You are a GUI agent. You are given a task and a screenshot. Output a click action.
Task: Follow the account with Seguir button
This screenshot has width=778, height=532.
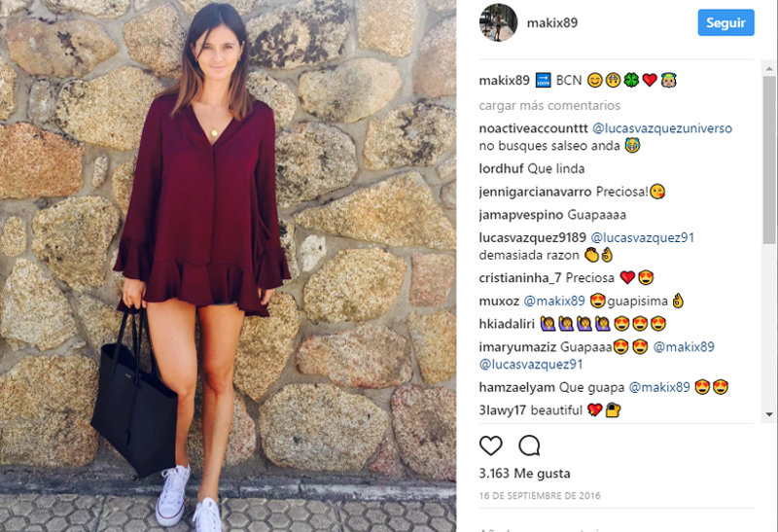(x=725, y=22)
